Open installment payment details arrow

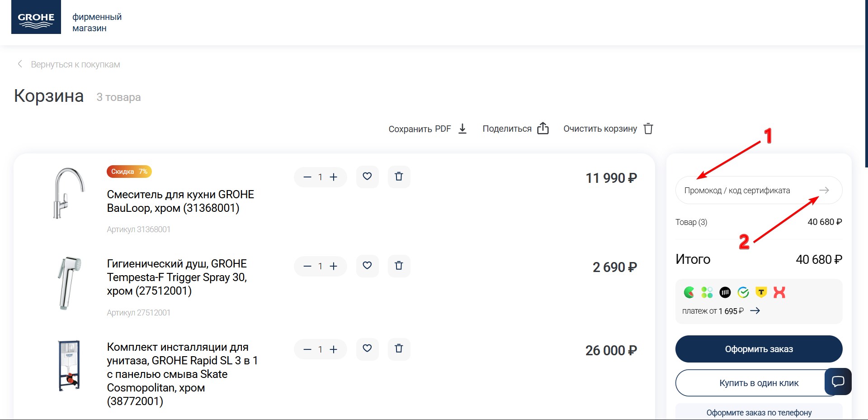pyautogui.click(x=755, y=311)
